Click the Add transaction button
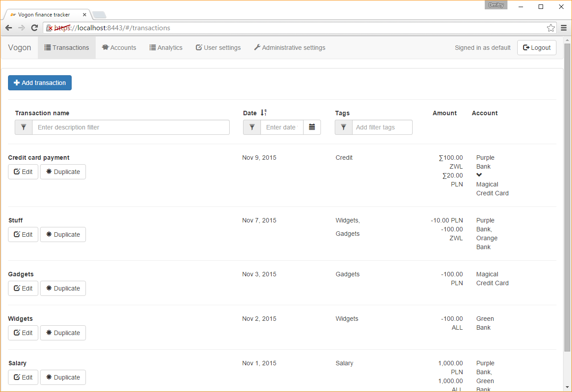 pos(40,83)
